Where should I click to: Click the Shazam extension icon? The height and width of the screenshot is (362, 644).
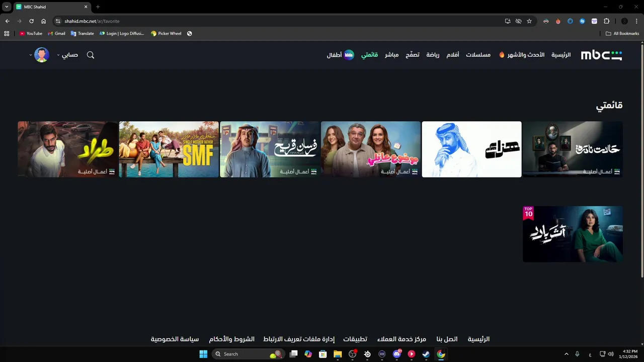[x=582, y=21]
